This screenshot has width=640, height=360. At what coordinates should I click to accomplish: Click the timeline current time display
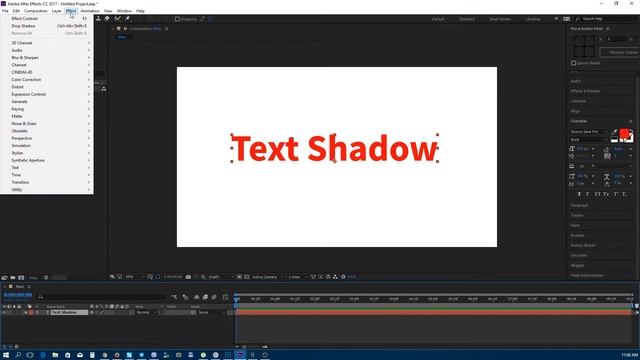[18, 295]
